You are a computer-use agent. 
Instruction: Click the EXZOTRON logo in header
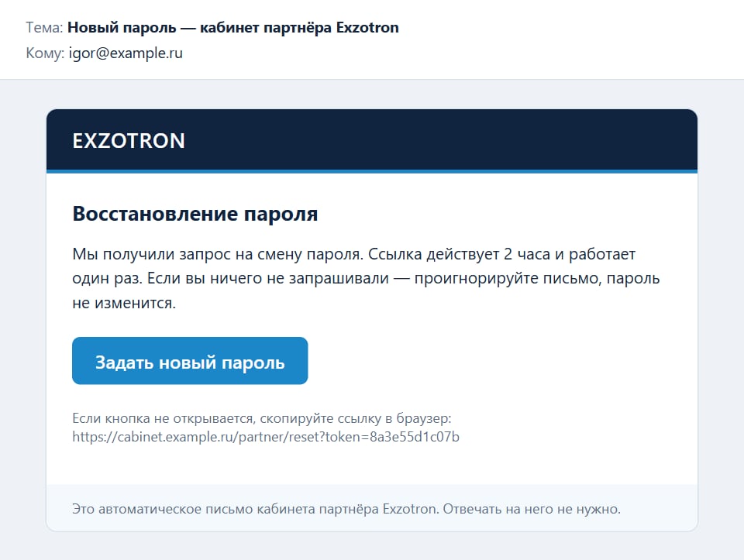coord(129,140)
